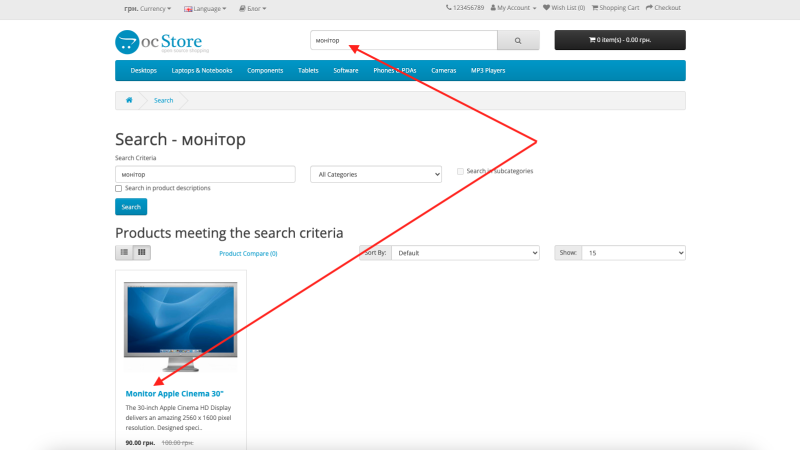The image size is (800, 450).
Task: Open the Cameras category
Action: 443,70
